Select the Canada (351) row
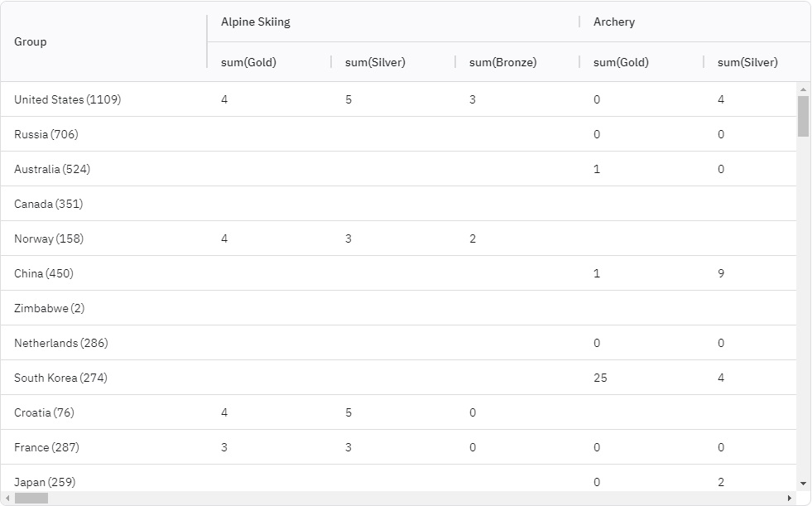This screenshot has width=812, height=506. [x=398, y=204]
